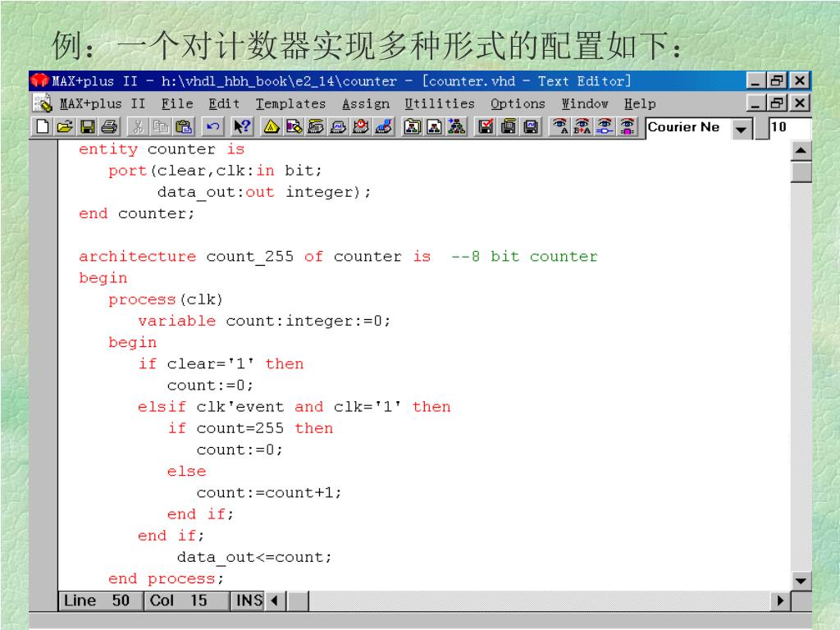840x630 pixels.
Task: Open the Help menu
Action: coord(640,104)
